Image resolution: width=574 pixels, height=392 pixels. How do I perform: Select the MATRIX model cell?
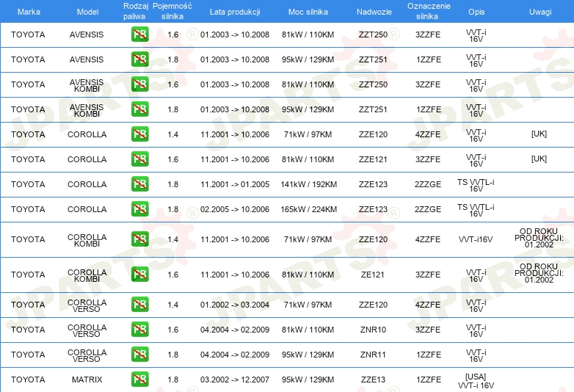(87, 380)
